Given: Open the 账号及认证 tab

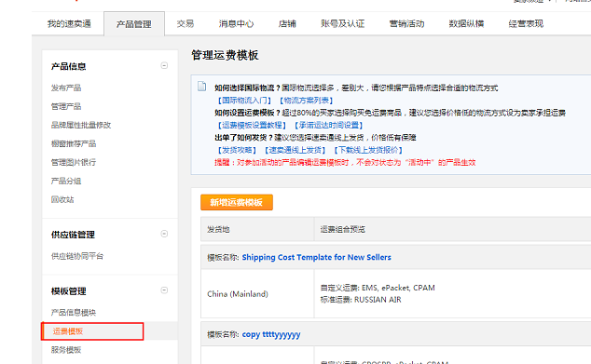Looking at the screenshot, I should click(343, 23).
